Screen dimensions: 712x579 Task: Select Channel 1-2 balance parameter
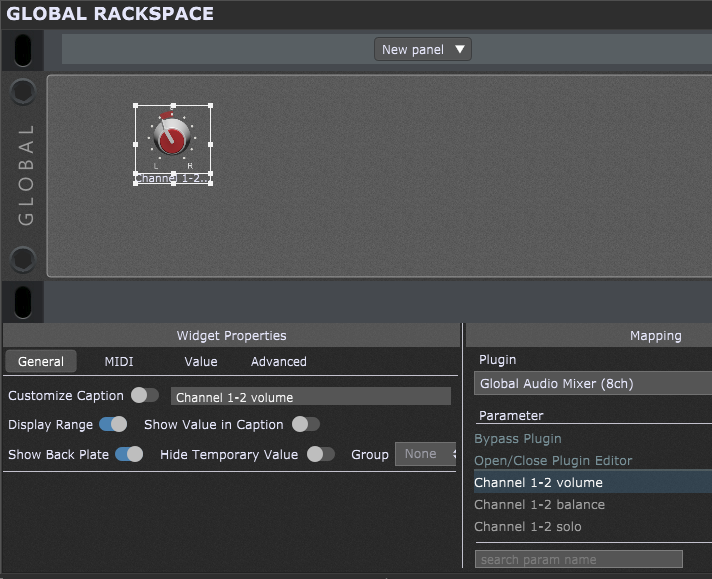539,505
